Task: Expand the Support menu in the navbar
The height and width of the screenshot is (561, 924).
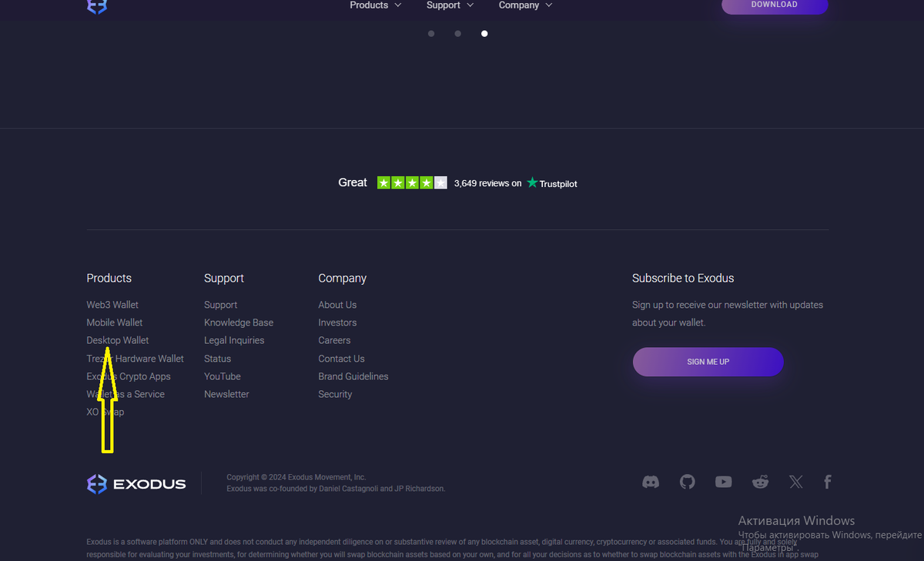Action: pos(450,5)
